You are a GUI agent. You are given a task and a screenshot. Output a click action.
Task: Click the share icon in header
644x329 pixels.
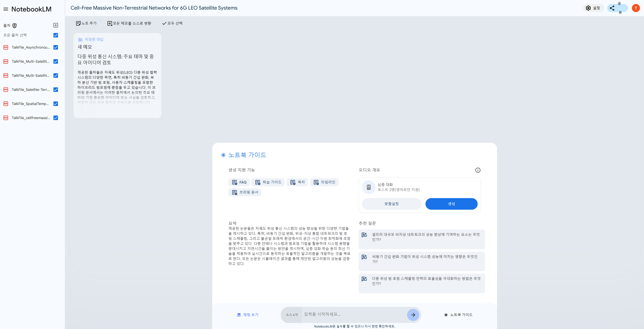[612, 8]
